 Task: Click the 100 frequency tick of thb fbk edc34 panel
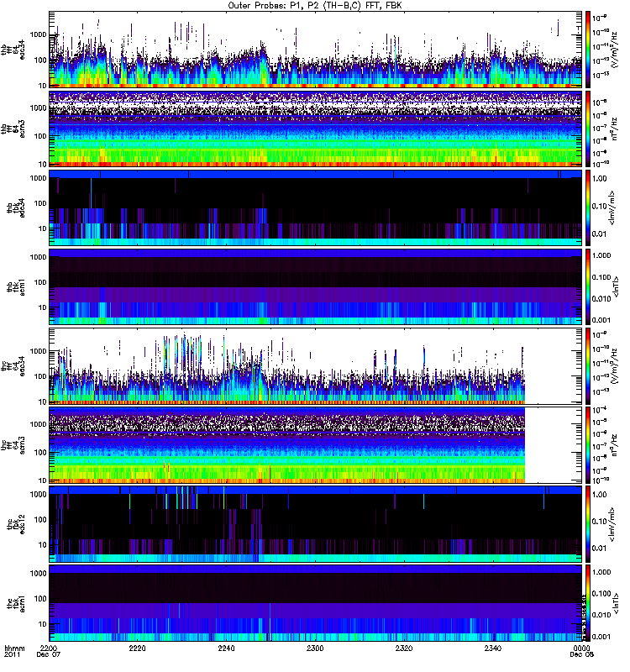[40, 203]
